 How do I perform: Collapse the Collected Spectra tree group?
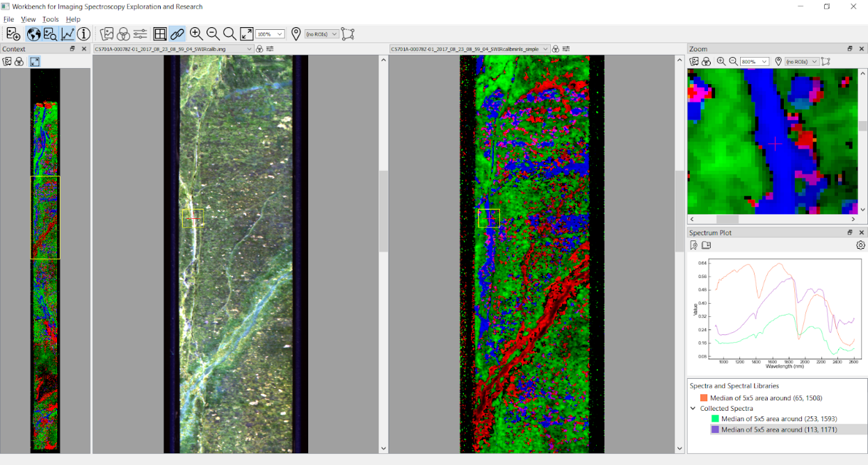[x=693, y=409]
